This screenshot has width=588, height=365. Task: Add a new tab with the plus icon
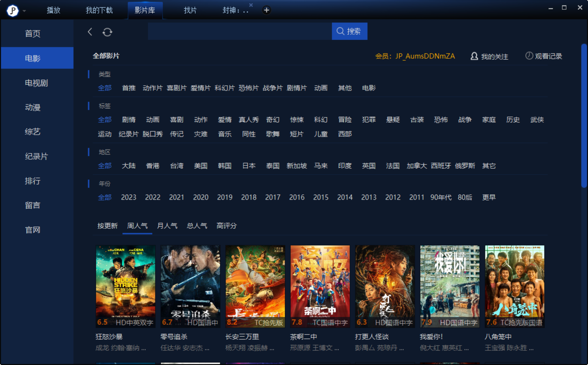point(266,10)
